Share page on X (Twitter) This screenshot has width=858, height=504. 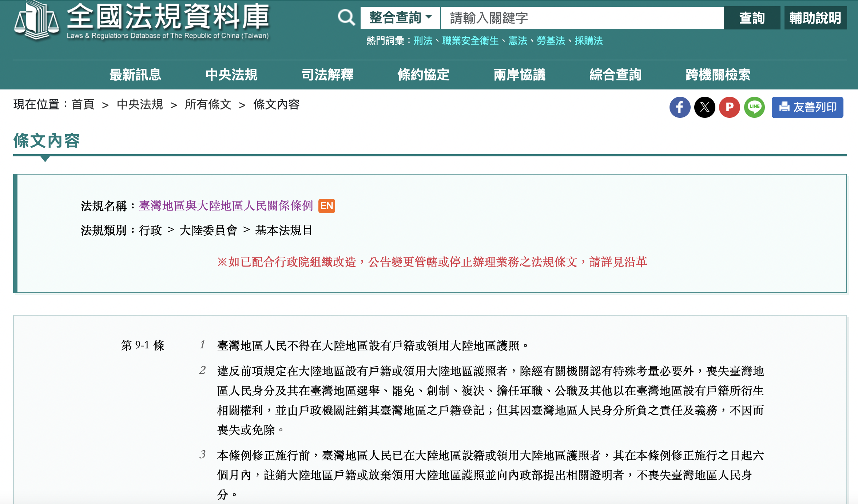(x=705, y=107)
